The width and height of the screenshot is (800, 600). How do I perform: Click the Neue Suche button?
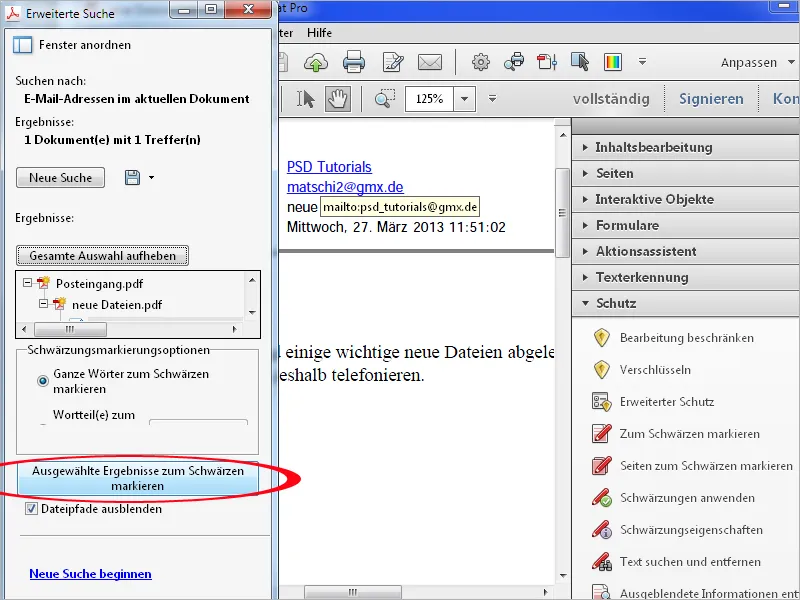(x=61, y=178)
